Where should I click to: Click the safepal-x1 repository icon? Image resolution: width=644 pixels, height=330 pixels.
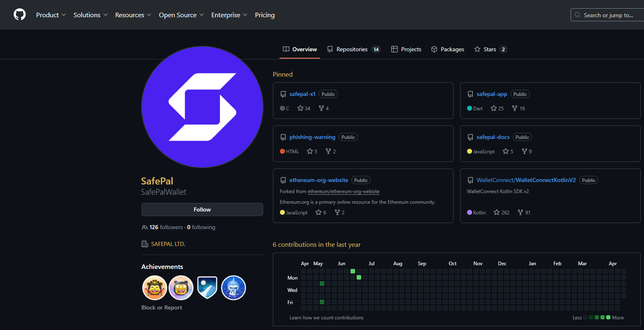coord(283,94)
